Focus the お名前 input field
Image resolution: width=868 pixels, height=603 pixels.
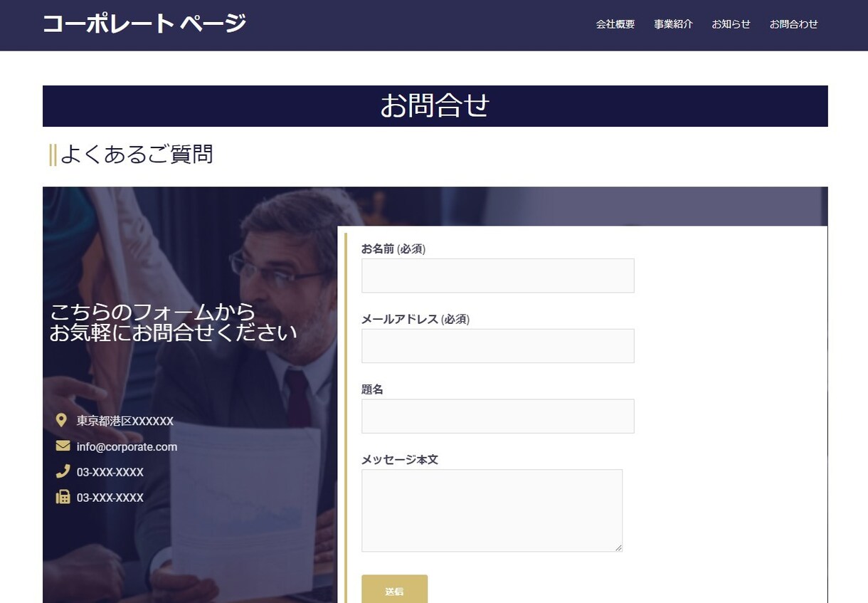[498, 276]
